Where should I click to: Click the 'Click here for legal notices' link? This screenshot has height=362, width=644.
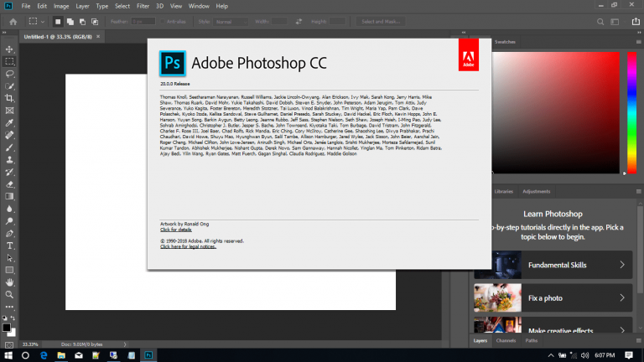click(188, 246)
